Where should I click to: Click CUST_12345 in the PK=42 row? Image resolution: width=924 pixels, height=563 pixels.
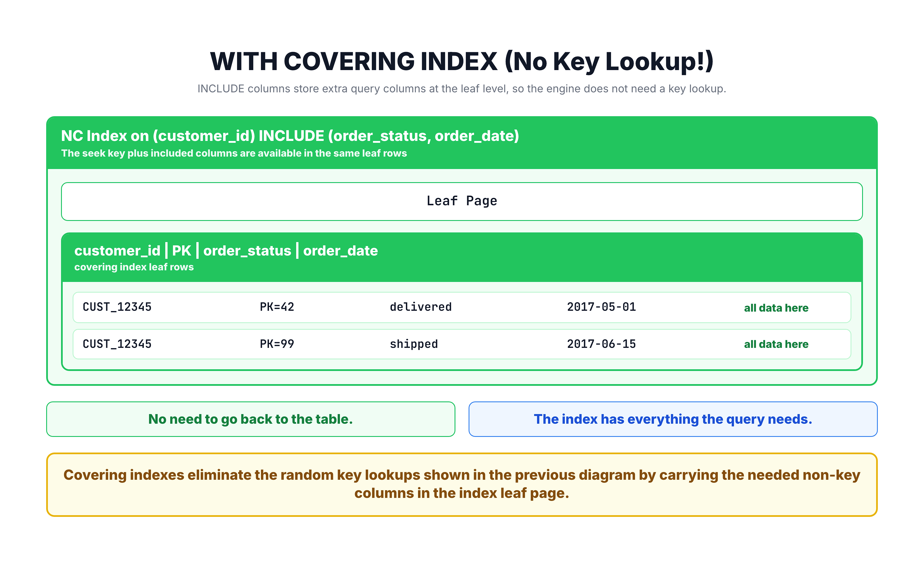(x=117, y=307)
